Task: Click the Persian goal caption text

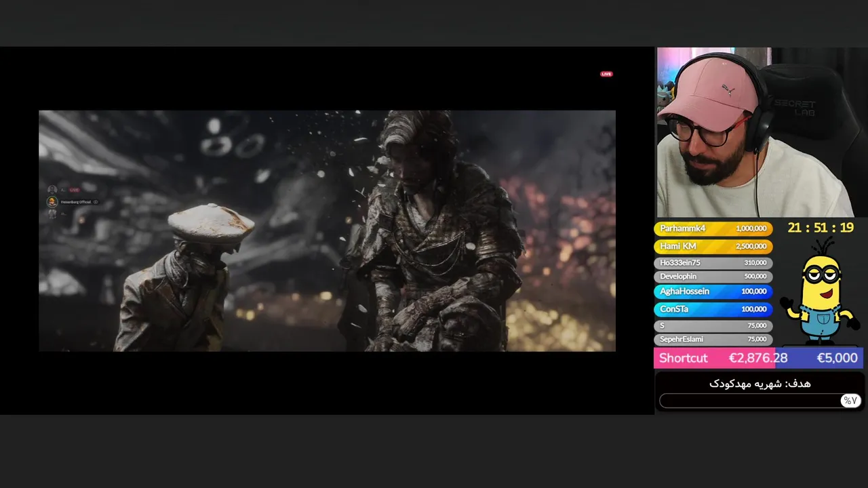Action: tap(759, 384)
